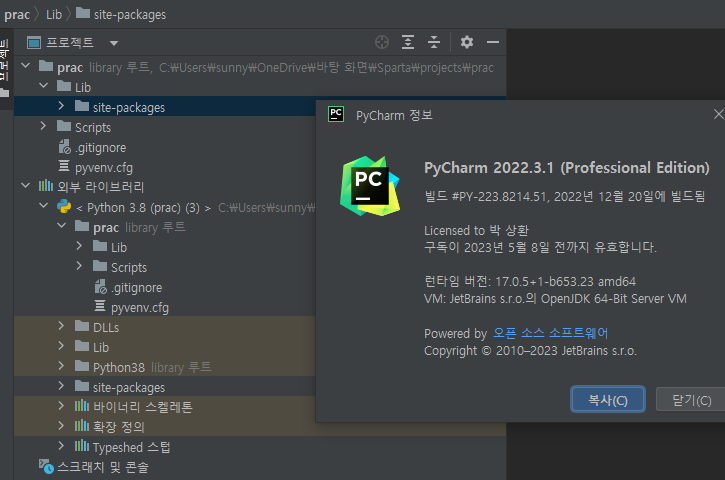This screenshot has width=725, height=480.
Task: Select the nested prac library 루트 row
Action: [165, 228]
